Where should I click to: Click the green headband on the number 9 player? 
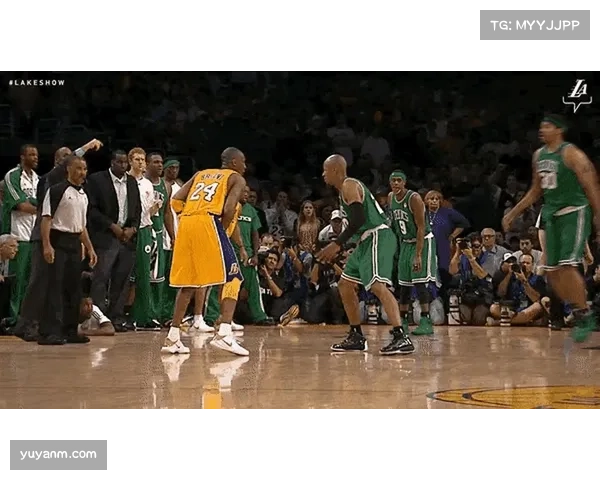click(x=398, y=176)
